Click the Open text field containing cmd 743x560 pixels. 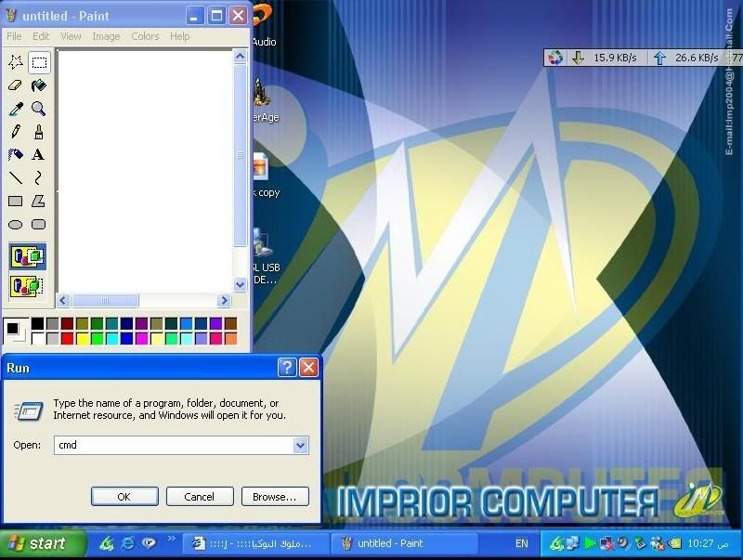pos(173,446)
